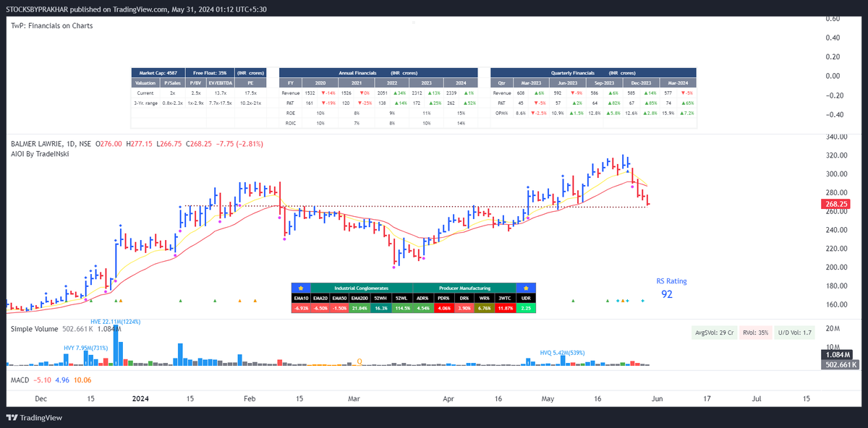Click the ROIC row label in Annual Financials
Viewport: 868px width, 428px height.
click(x=290, y=124)
